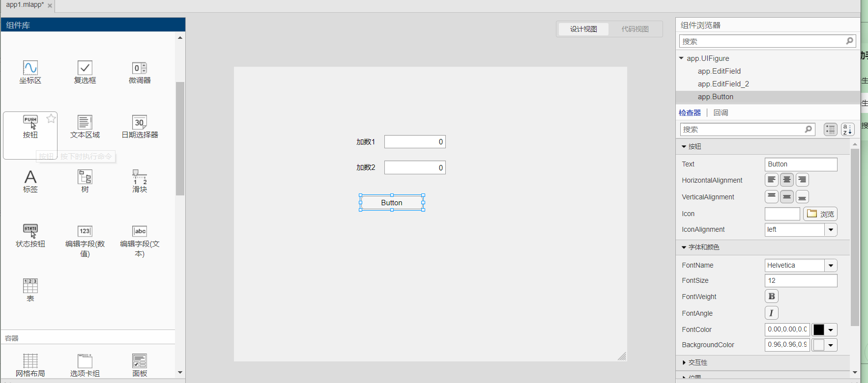Edit the Text property field
This screenshot has width=868, height=383.
801,164
